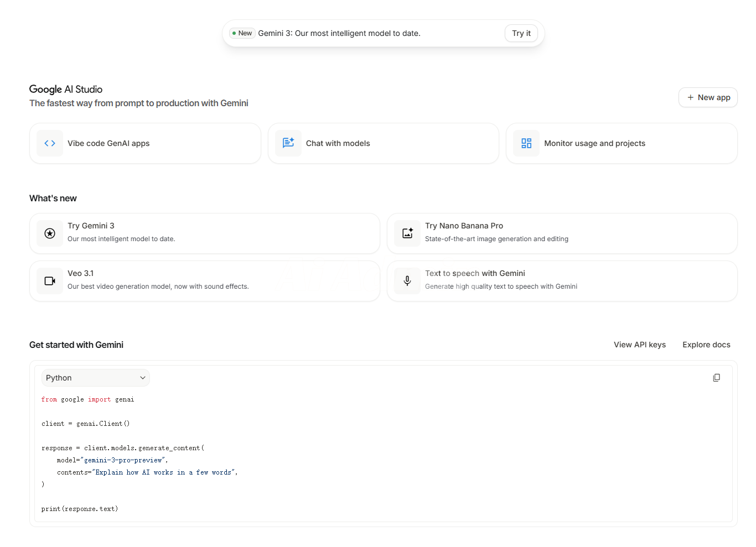This screenshot has height=547, width=756.
Task: Click the dashboard grid icon for Monitor usage
Action: pyautogui.click(x=526, y=143)
